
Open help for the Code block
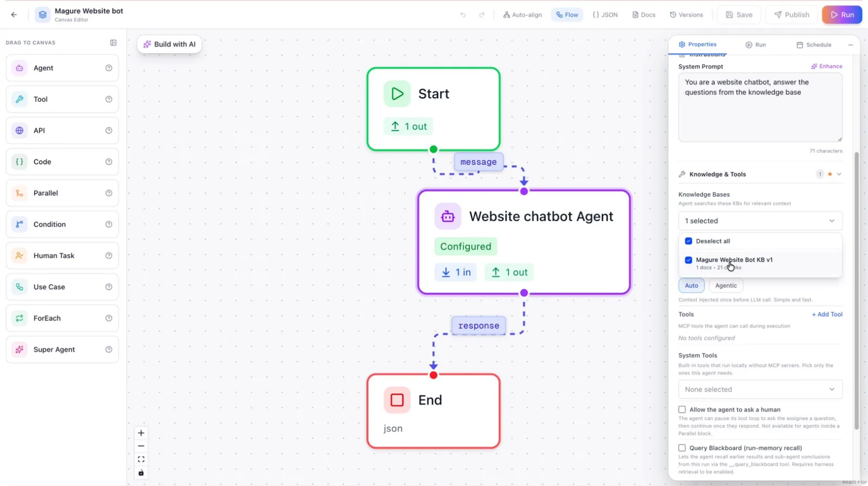coord(108,162)
